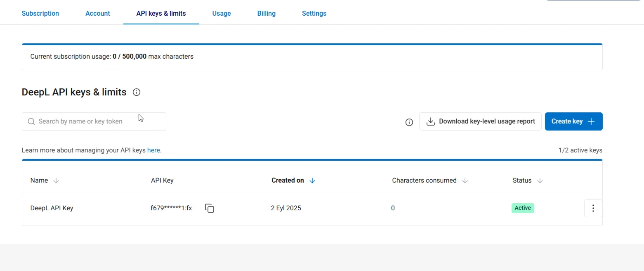Go to the Usage tab
This screenshot has height=271, width=644.
pos(222,14)
